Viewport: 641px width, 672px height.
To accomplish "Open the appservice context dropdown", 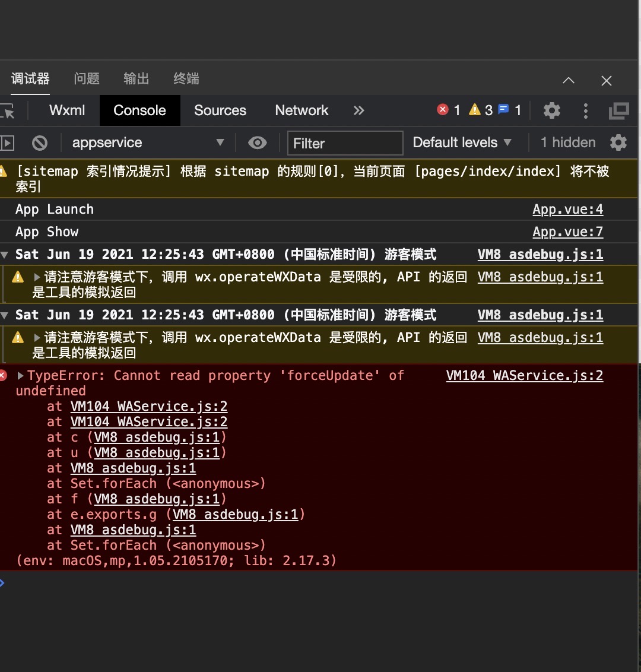I will pos(147,143).
